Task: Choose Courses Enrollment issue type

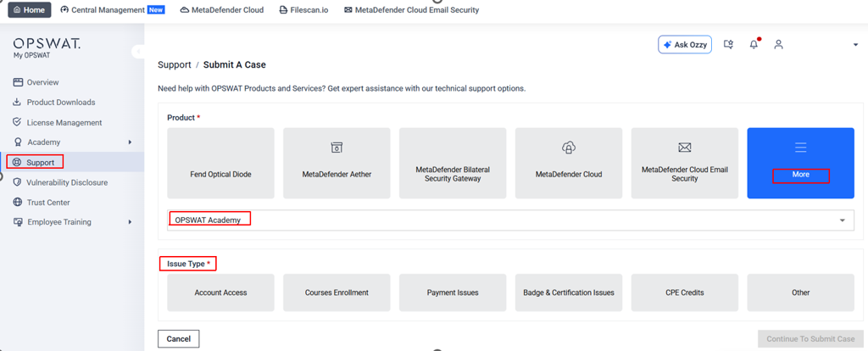Action: (337, 292)
